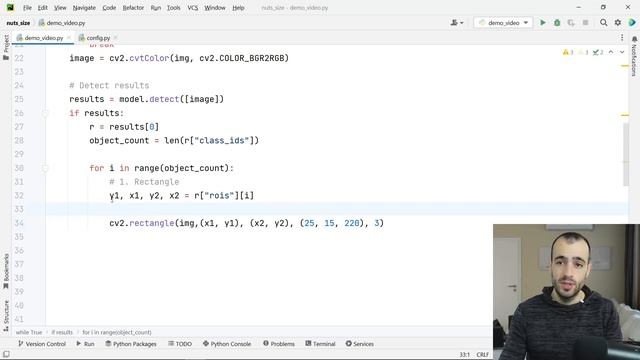640x360 pixels.
Task: Open the TODO tool window
Action: click(180, 344)
